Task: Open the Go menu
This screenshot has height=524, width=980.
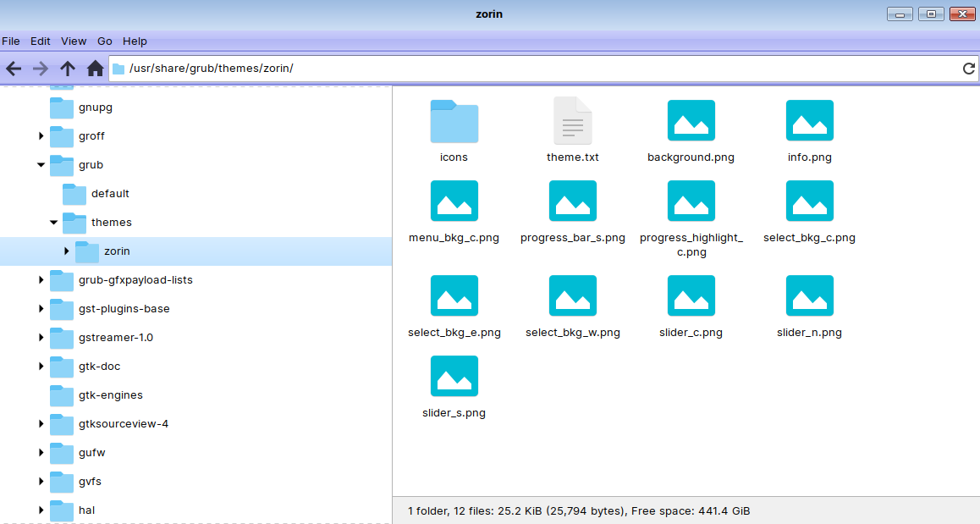Action: [105, 41]
